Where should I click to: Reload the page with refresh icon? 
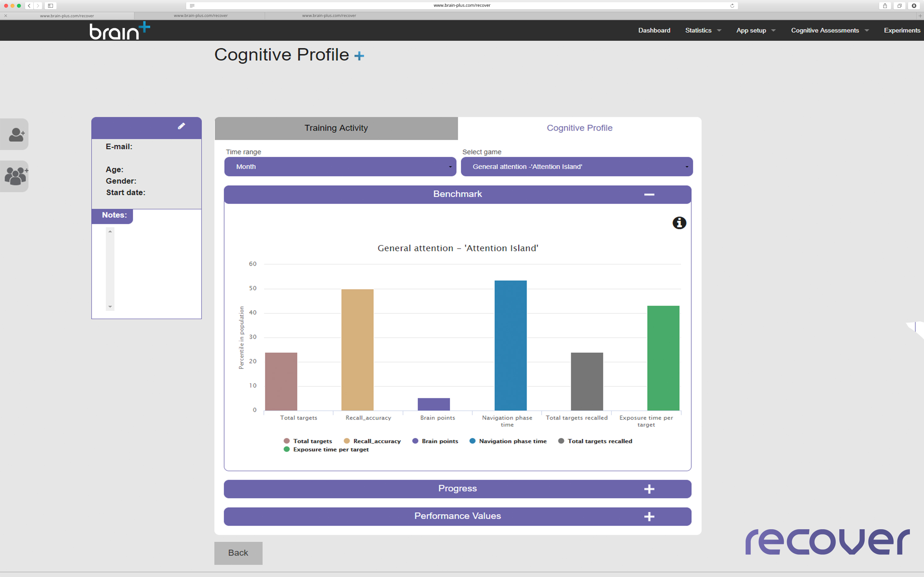coord(732,6)
